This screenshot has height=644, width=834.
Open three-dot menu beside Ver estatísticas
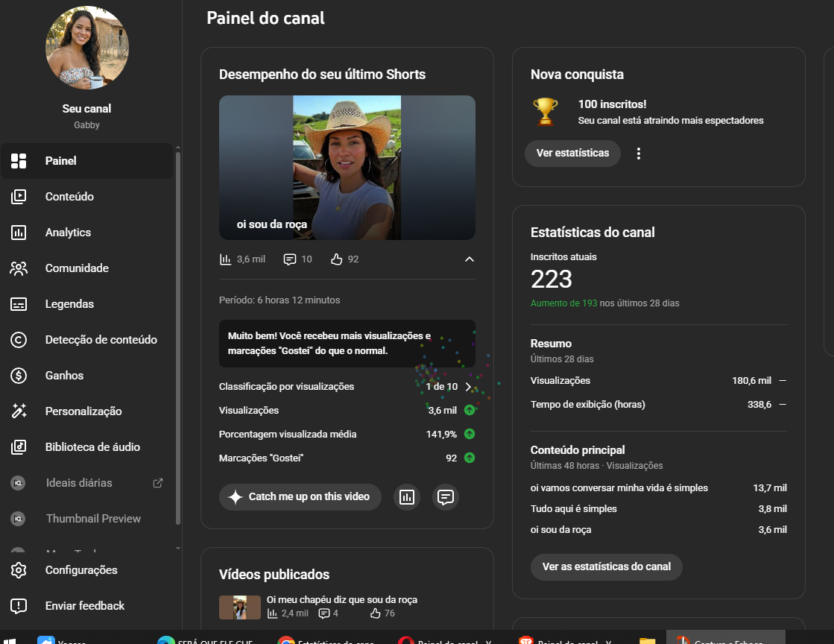638,154
